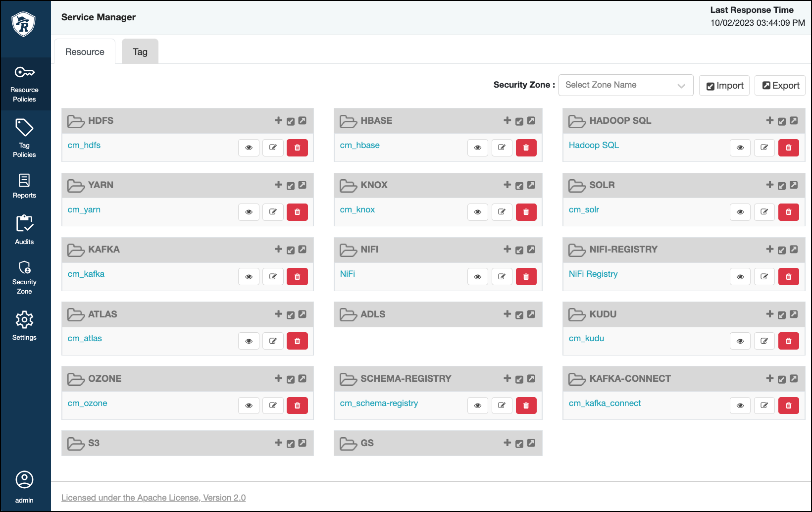The width and height of the screenshot is (812, 512).
Task: Select the Resource tab
Action: [85, 52]
